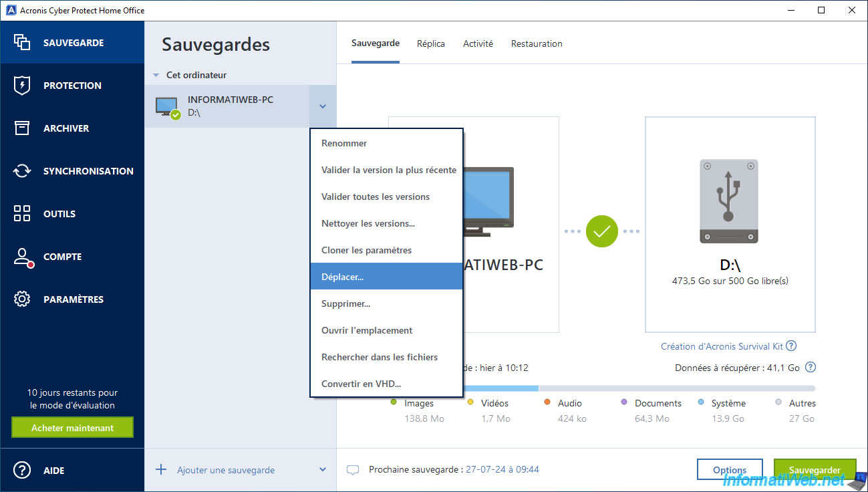Open Création d'Acronis Survival Kit link

(x=722, y=346)
